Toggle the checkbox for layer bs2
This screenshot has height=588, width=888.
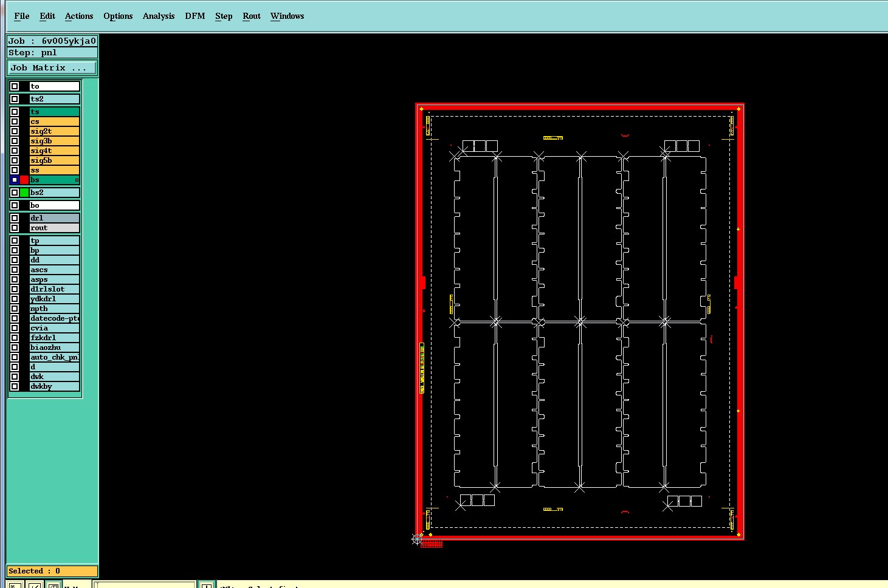pyautogui.click(x=15, y=193)
